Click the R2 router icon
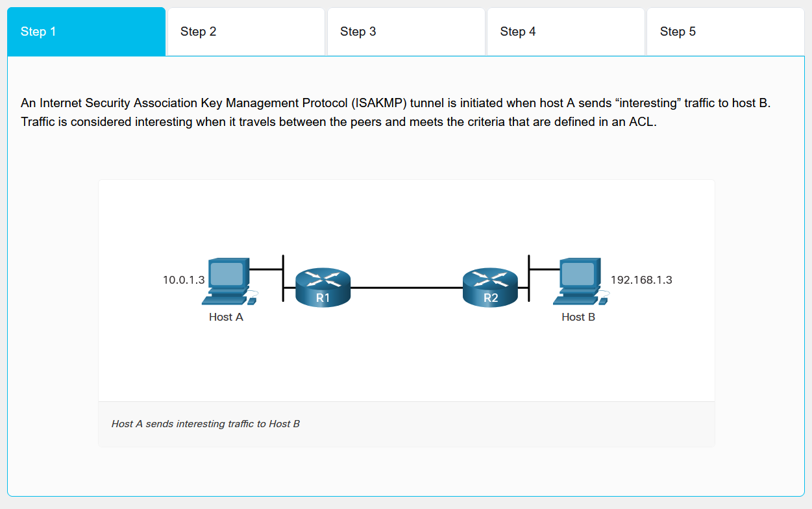The image size is (812, 509). (x=491, y=286)
